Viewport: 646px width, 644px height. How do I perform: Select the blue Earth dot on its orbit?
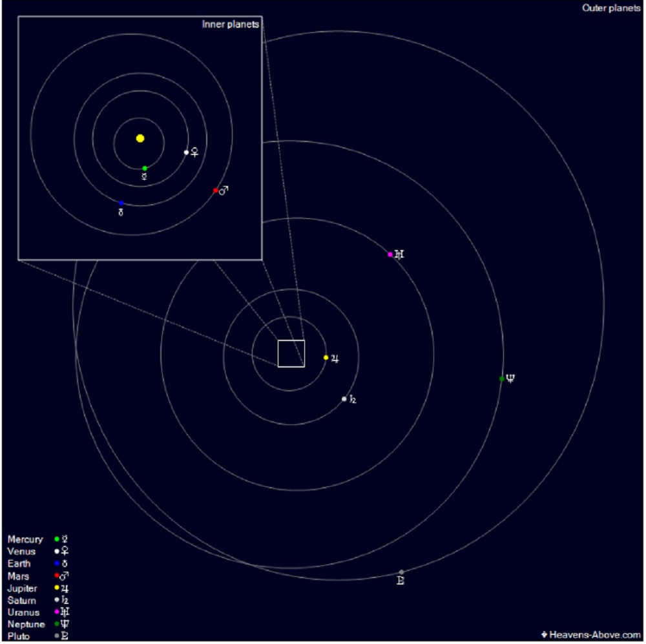(x=121, y=203)
